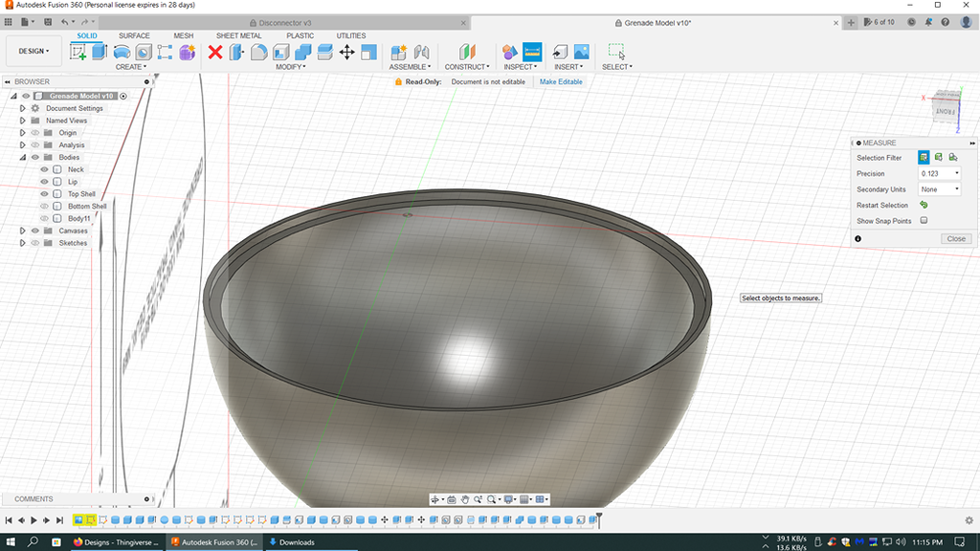This screenshot has width=980, height=551.
Task: Click the Insert Canvas image icon
Action: (581, 52)
